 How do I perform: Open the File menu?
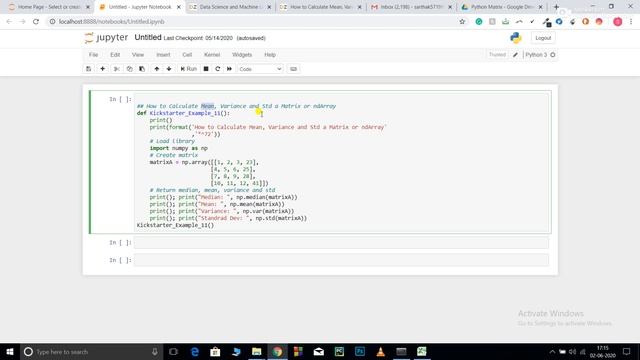tap(93, 55)
